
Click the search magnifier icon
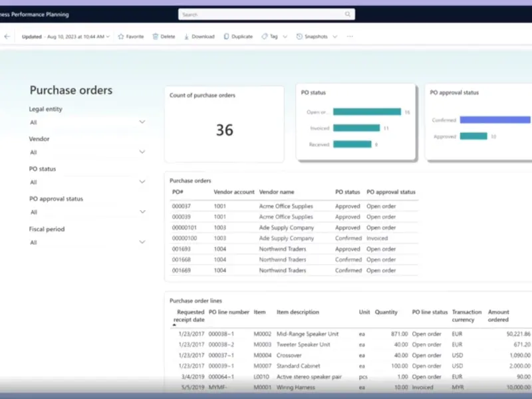pos(347,14)
